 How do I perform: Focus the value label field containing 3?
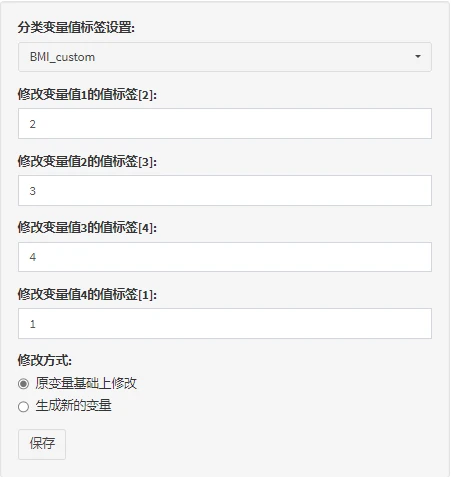[225, 190]
